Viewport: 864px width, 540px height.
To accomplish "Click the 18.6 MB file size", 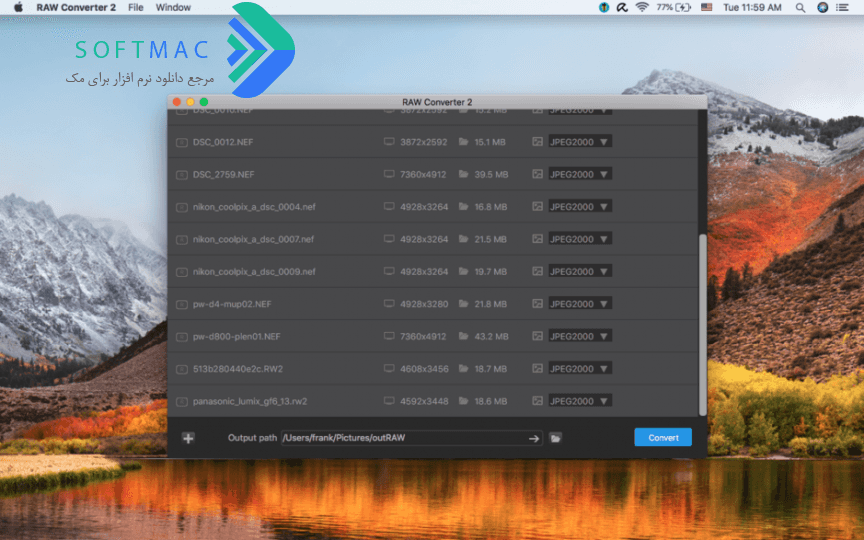I will [490, 402].
